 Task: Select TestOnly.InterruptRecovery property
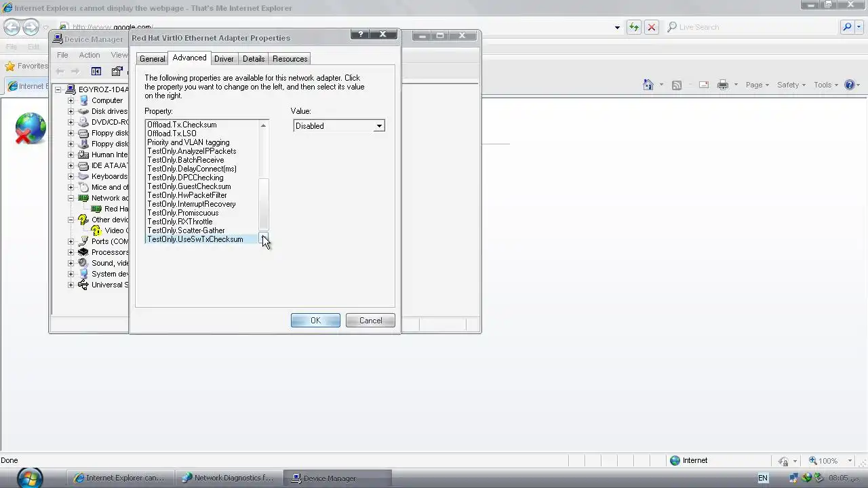(x=191, y=204)
